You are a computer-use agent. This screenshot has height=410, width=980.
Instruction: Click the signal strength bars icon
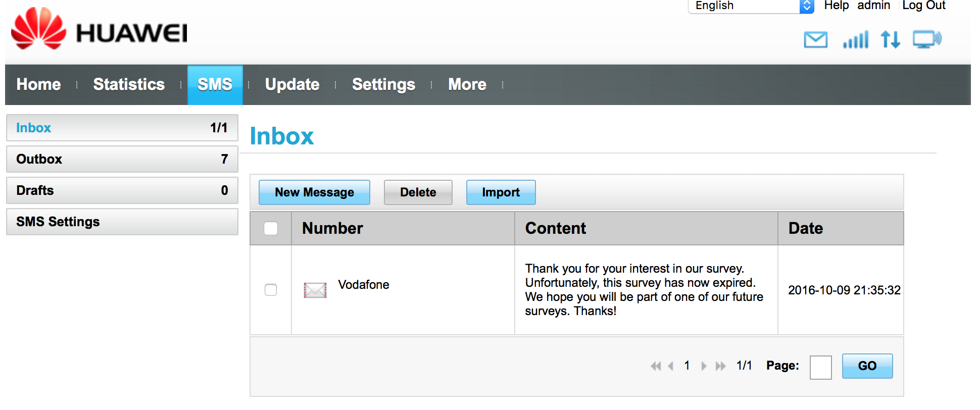coord(855,39)
